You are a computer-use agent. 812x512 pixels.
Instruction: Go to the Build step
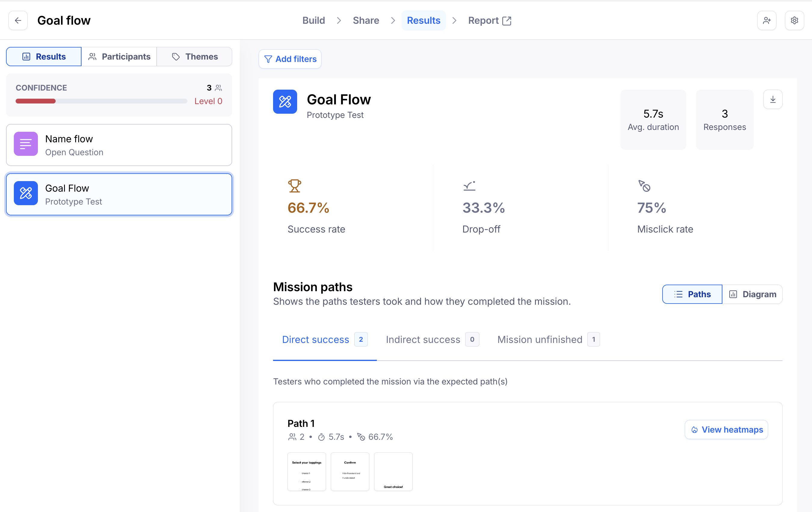[313, 20]
